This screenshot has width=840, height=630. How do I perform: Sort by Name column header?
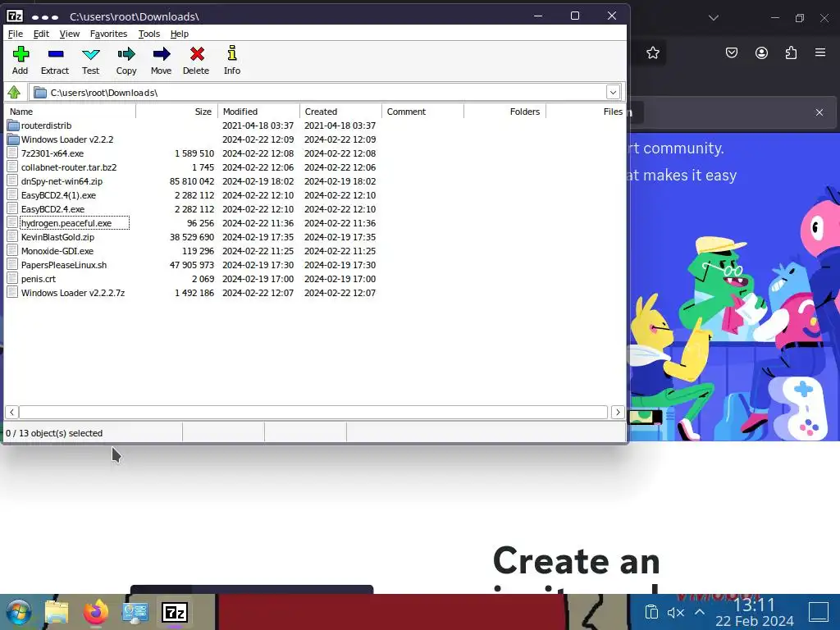click(71, 112)
